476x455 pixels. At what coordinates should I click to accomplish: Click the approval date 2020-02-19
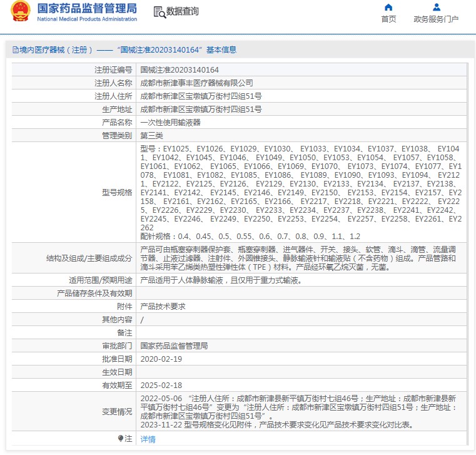[x=161, y=359]
